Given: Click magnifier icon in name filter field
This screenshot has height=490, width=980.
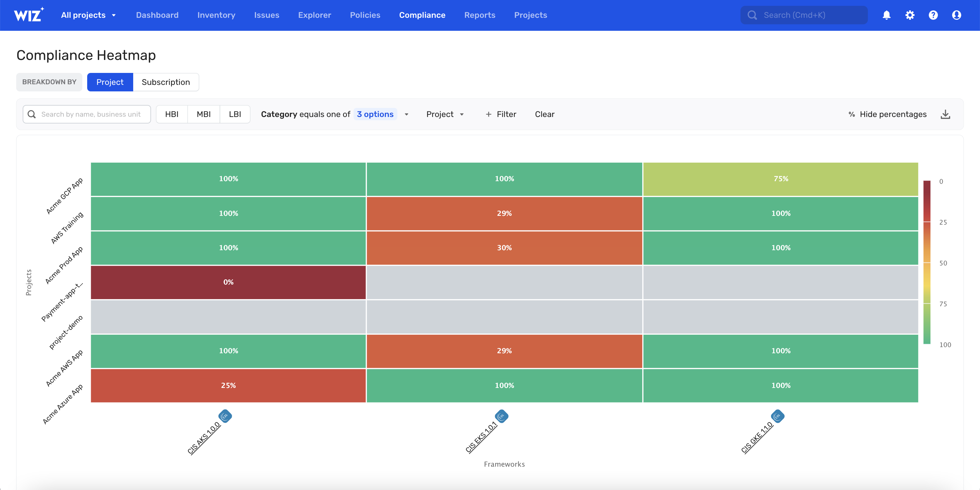Looking at the screenshot, I should point(32,114).
